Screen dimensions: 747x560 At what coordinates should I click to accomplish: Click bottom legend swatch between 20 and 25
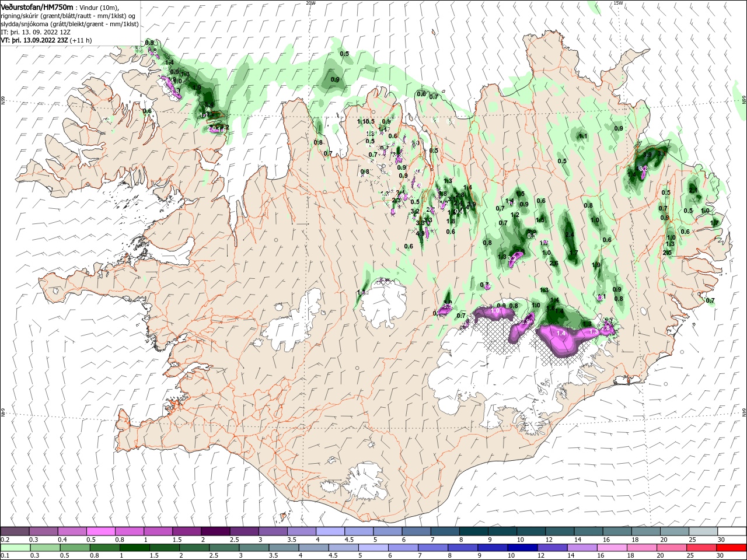(x=672, y=548)
